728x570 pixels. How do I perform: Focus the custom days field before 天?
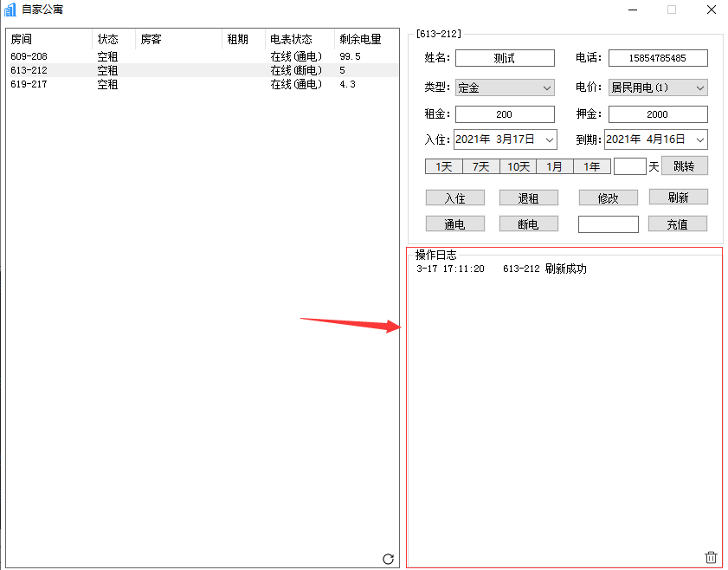[629, 166]
